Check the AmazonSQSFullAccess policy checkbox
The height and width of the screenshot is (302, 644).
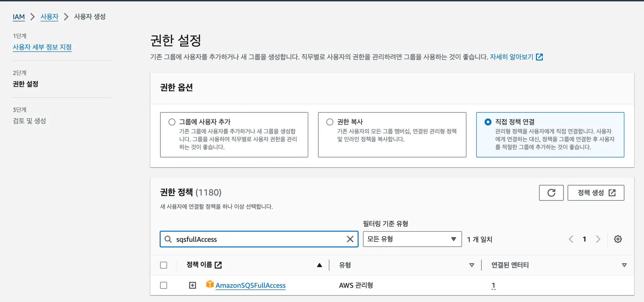pyautogui.click(x=164, y=285)
